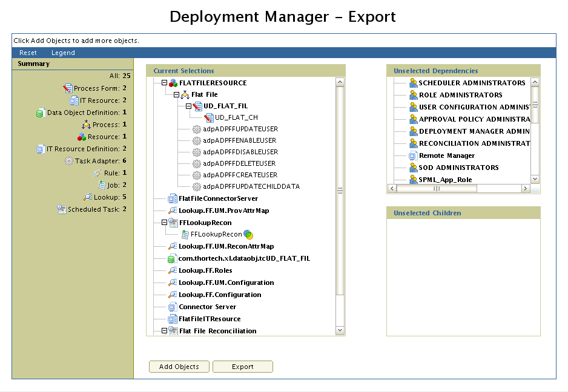This screenshot has height=392, width=568.
Task: Collapse the FFLookupRecon tree node
Action: point(163,223)
